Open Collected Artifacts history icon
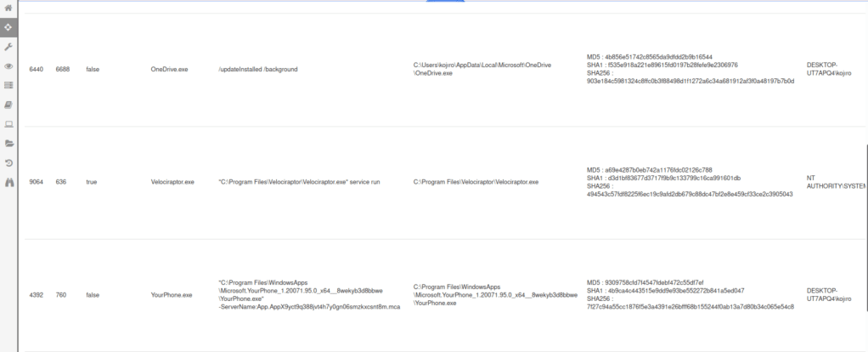This screenshot has height=352, width=868. pyautogui.click(x=8, y=163)
